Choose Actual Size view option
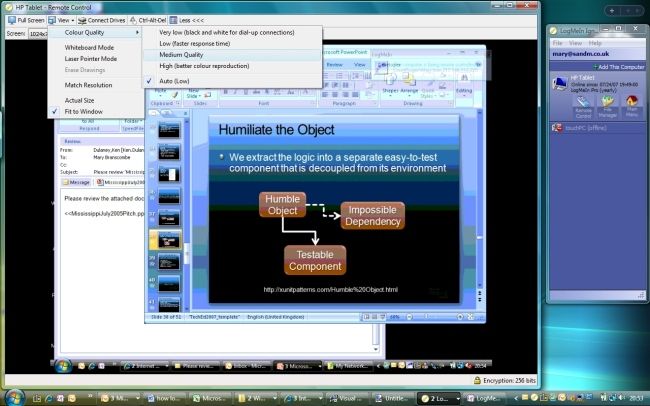Viewport: 650px width, 406px height. (x=95, y=100)
